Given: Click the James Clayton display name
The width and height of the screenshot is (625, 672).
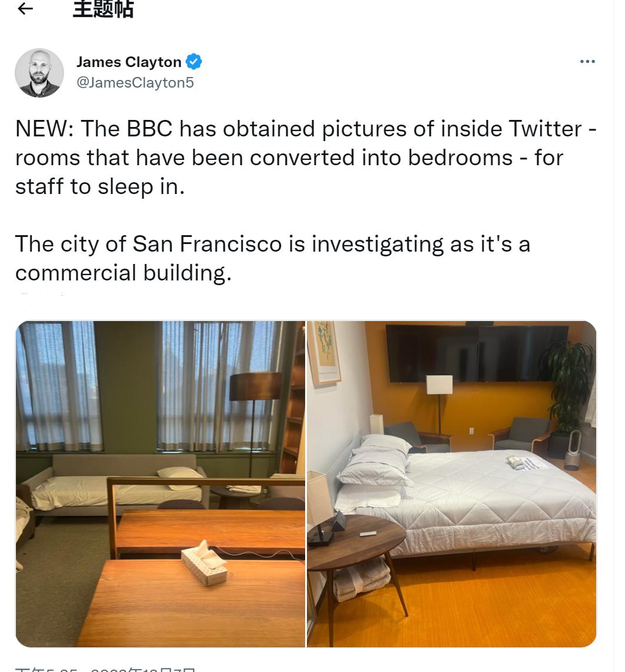Looking at the screenshot, I should point(129,62).
